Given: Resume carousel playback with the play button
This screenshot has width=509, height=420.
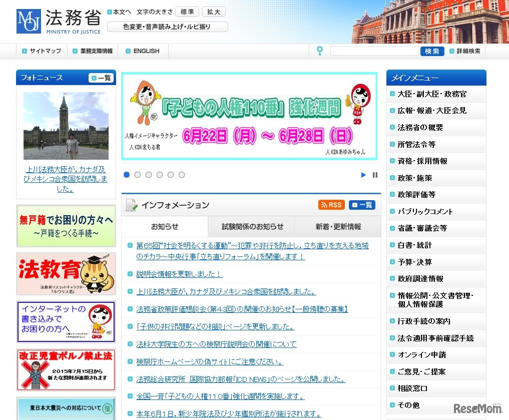Looking at the screenshot, I should (x=363, y=175).
